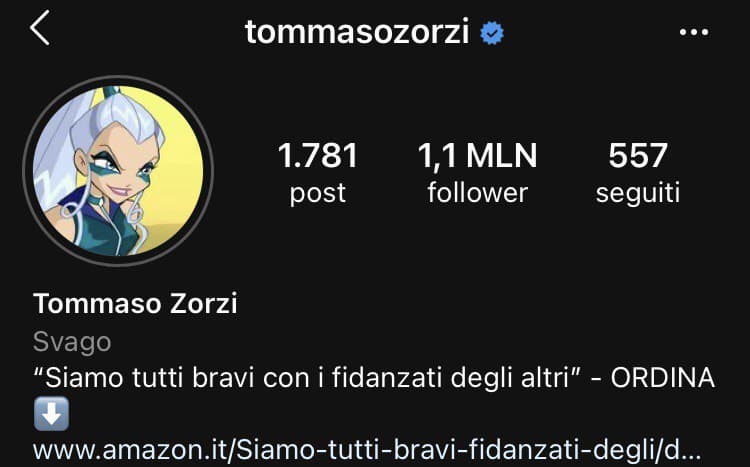The height and width of the screenshot is (467, 750).
Task: Tap the blue verified badge
Action: coord(492,33)
